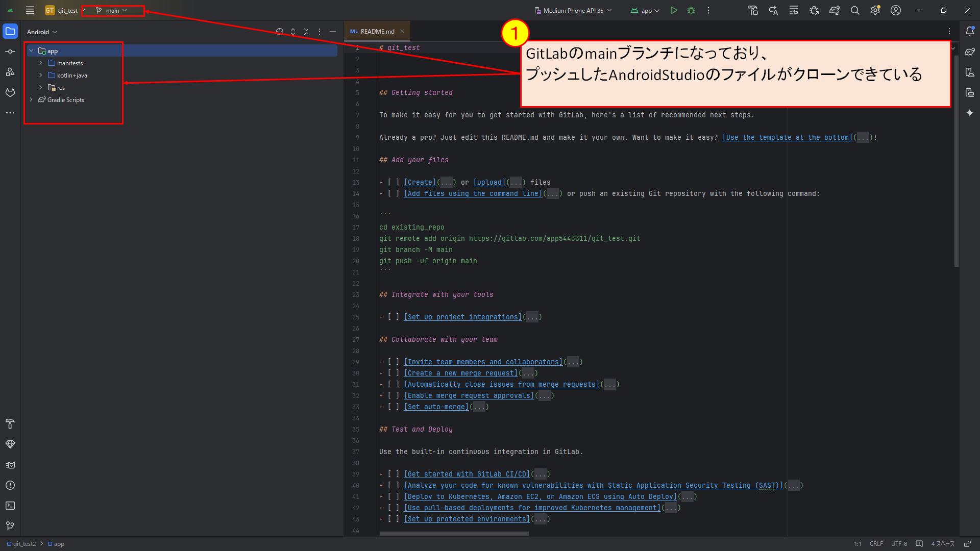Click the editor horizontal scrollbar

pyautogui.click(x=454, y=534)
